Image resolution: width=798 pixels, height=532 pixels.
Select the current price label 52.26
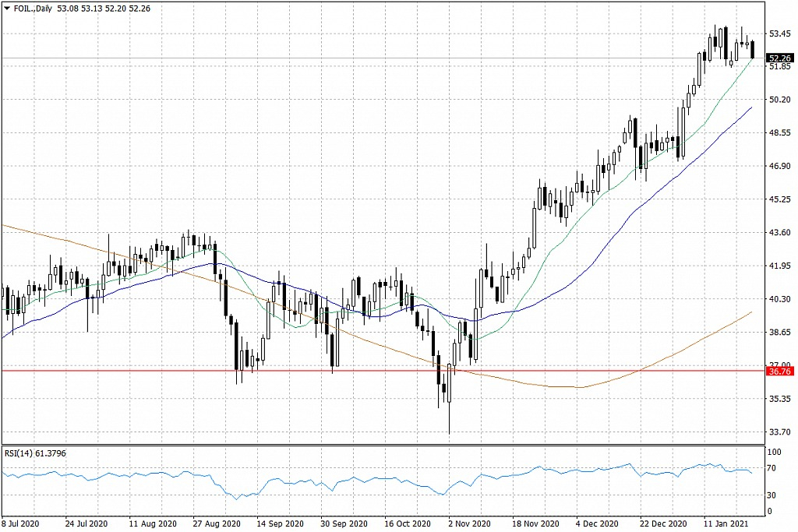[780, 58]
